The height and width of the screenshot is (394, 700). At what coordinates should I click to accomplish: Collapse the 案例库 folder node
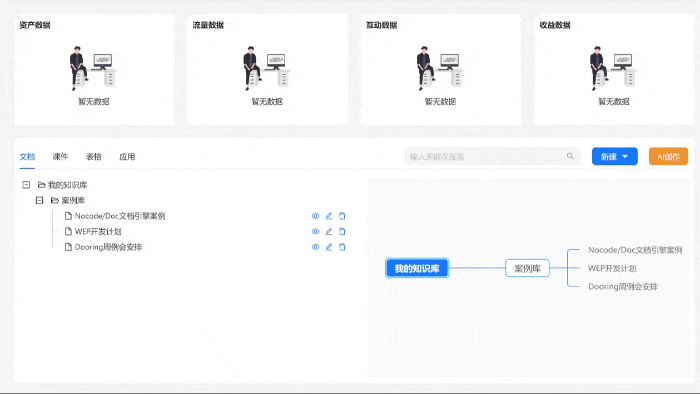click(x=39, y=200)
